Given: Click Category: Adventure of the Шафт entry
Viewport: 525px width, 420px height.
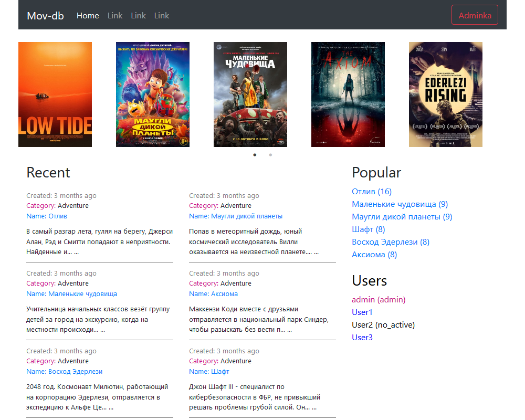Looking at the screenshot, I should click(x=220, y=361).
